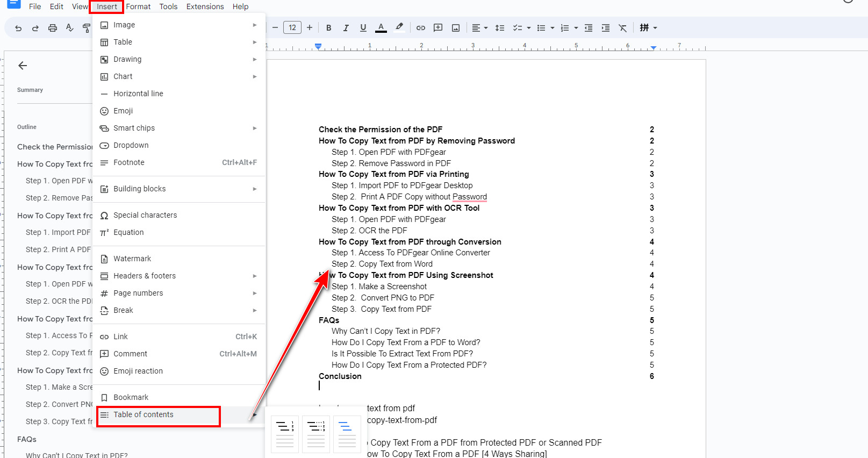868x458 pixels.
Task: Select Watermark from the Insert menu
Action: click(x=132, y=259)
